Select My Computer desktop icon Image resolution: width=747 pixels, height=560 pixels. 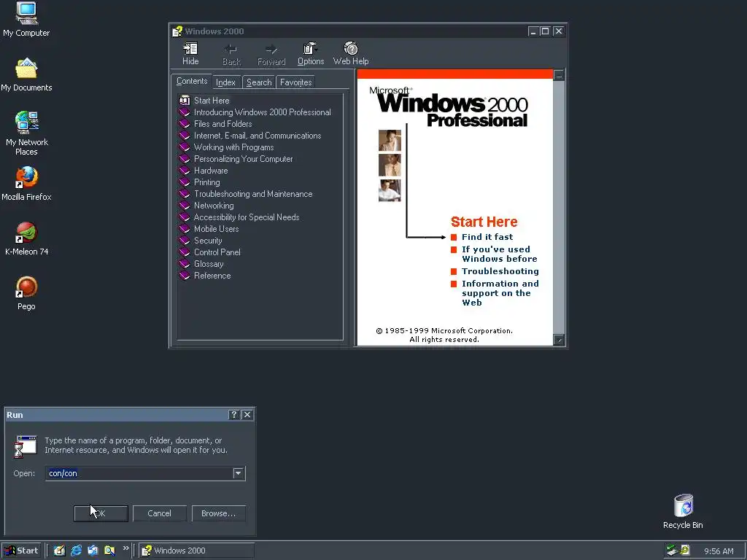click(x=26, y=20)
